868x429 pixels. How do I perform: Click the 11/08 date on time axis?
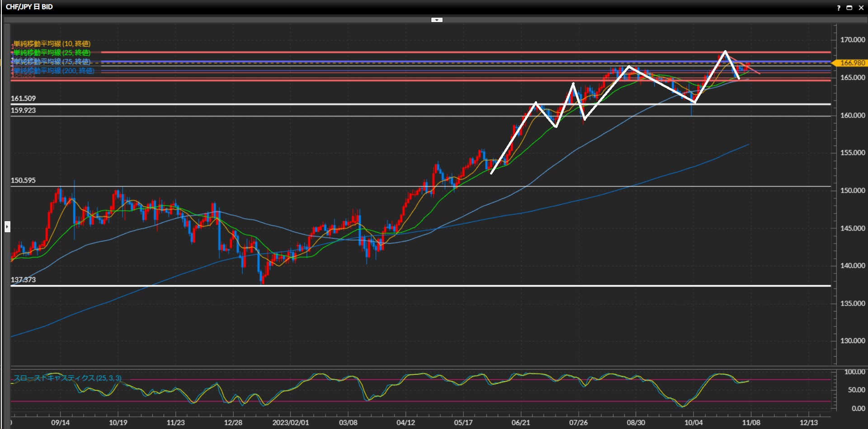751,423
